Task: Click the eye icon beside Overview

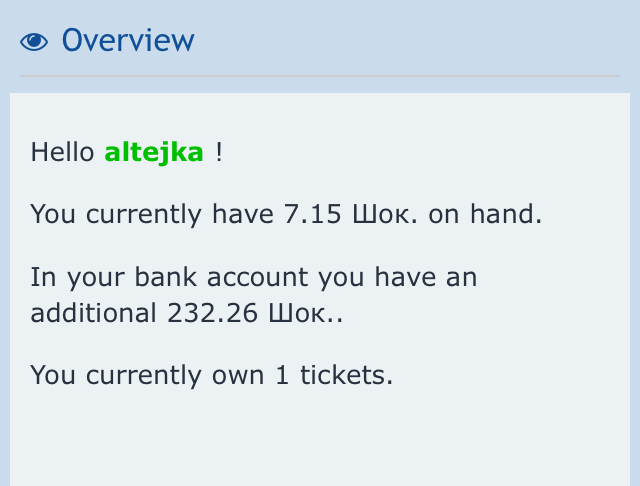Action: click(34, 41)
